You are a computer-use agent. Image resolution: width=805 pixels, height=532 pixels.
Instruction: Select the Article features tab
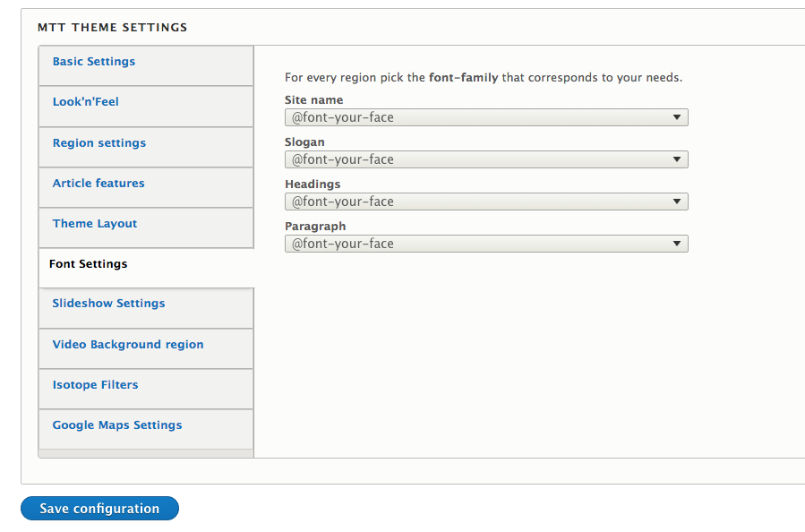coord(146,187)
